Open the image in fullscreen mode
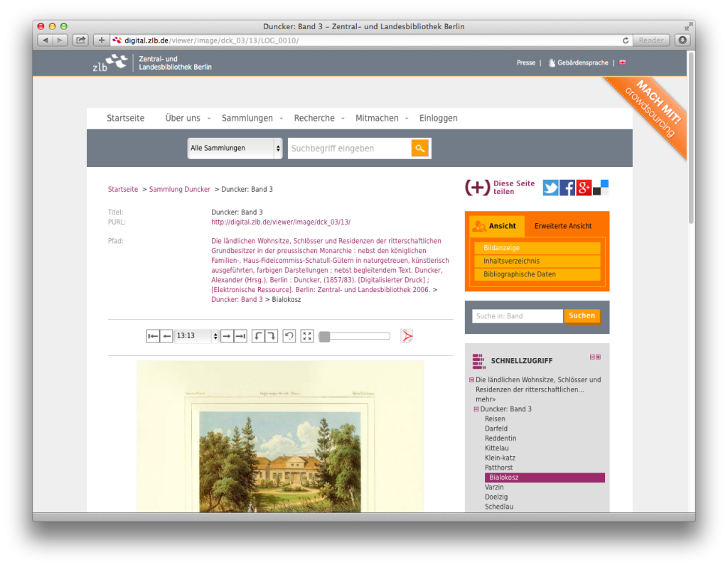This screenshot has height=567, width=728. (307, 336)
